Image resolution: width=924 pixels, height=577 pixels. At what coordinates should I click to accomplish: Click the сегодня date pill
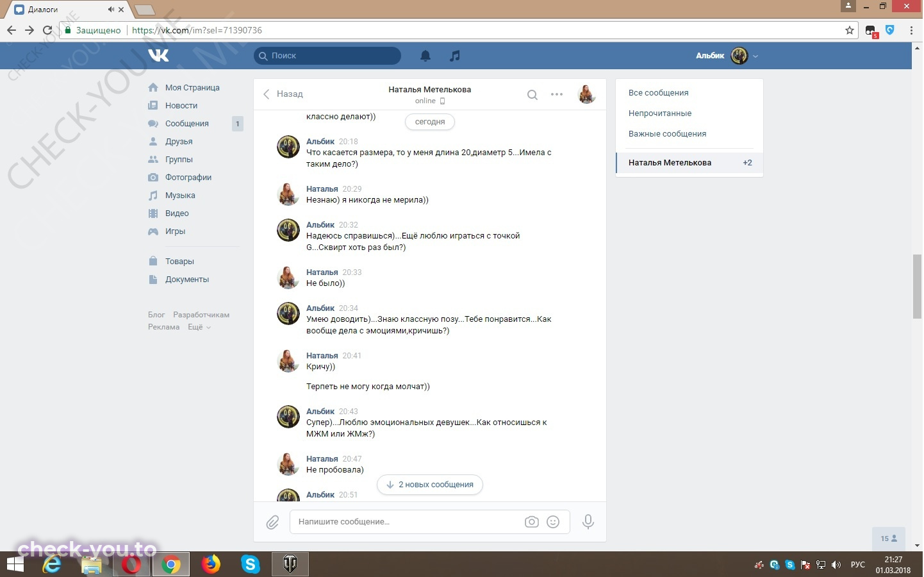point(430,122)
